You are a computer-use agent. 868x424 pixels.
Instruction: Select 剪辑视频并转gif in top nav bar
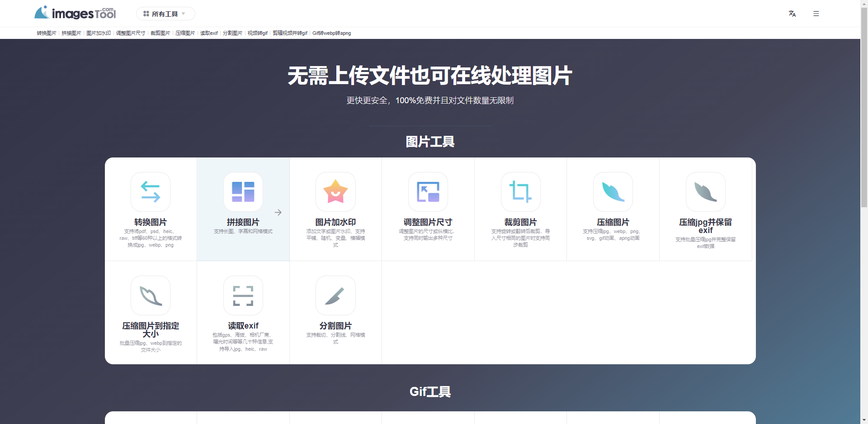point(290,33)
